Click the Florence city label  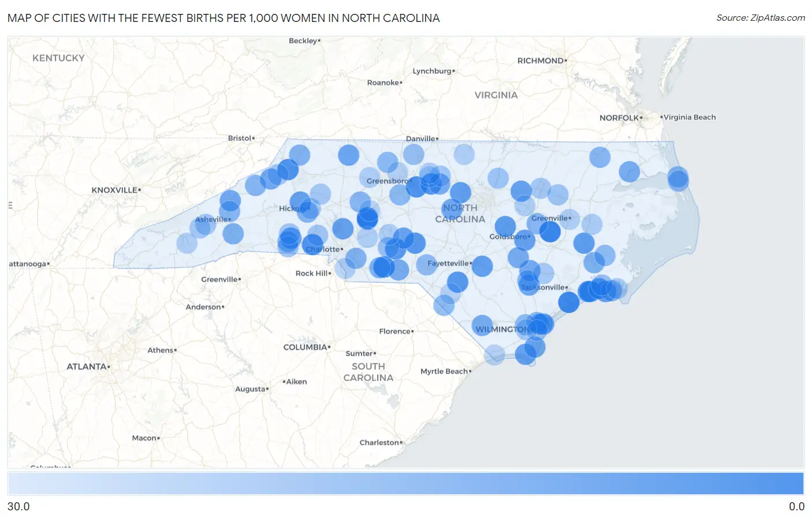tap(395, 331)
